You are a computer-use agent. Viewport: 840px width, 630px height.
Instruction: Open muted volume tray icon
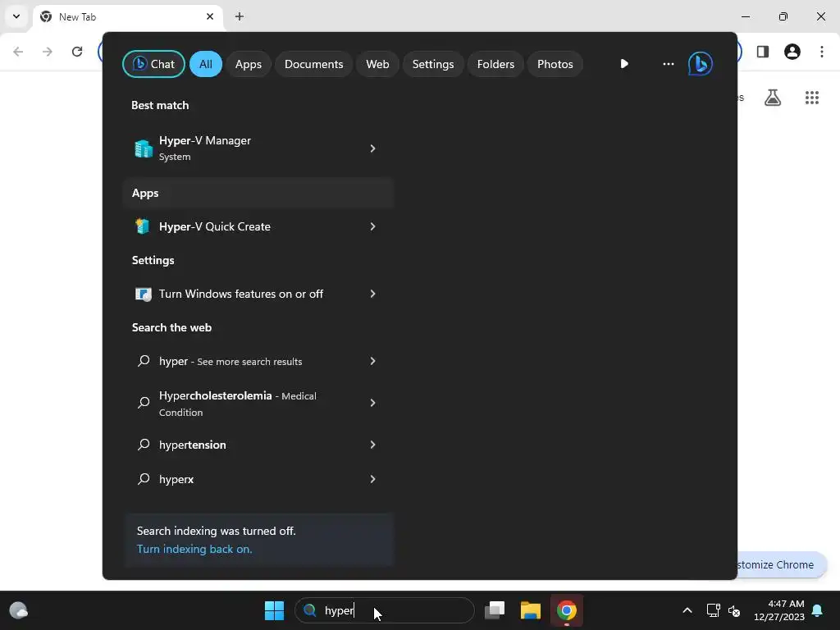click(x=734, y=610)
